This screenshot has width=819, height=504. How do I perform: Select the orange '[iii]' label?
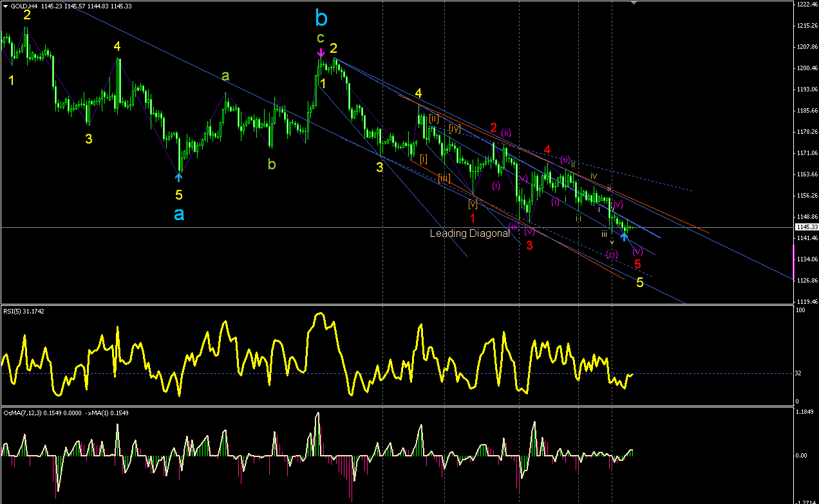[444, 178]
